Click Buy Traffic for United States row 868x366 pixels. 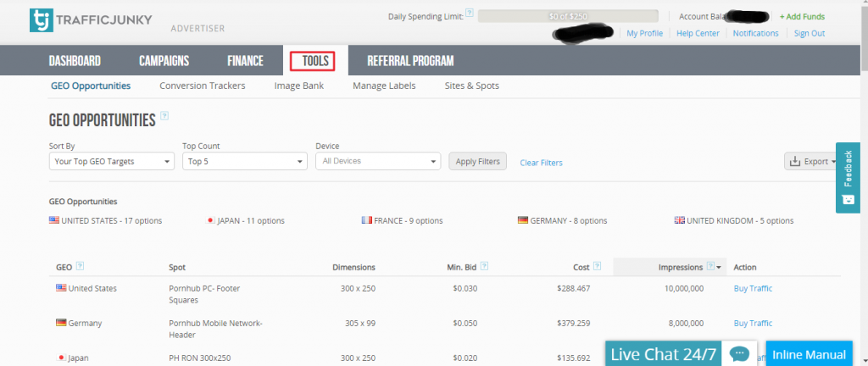click(753, 288)
